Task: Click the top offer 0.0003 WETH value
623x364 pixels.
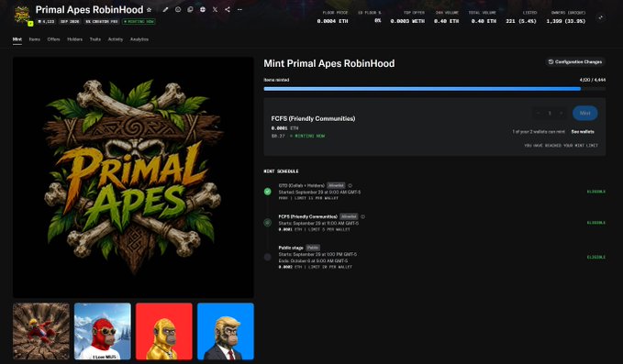Action: [x=407, y=21]
